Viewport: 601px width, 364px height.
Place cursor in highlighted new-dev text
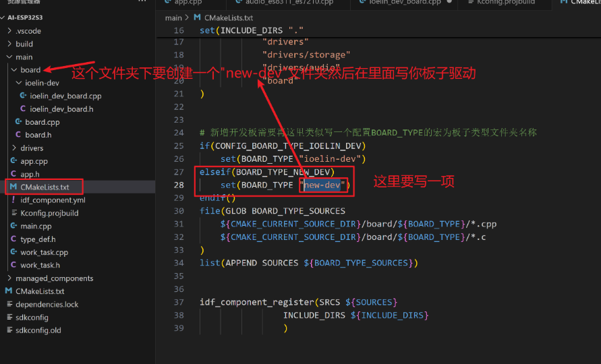pos(322,185)
